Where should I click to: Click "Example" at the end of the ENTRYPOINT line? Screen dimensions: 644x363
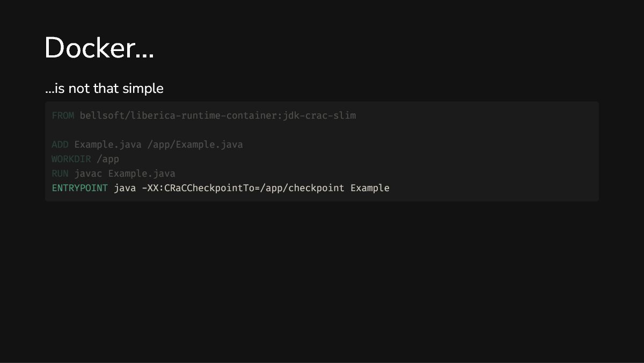(x=370, y=188)
